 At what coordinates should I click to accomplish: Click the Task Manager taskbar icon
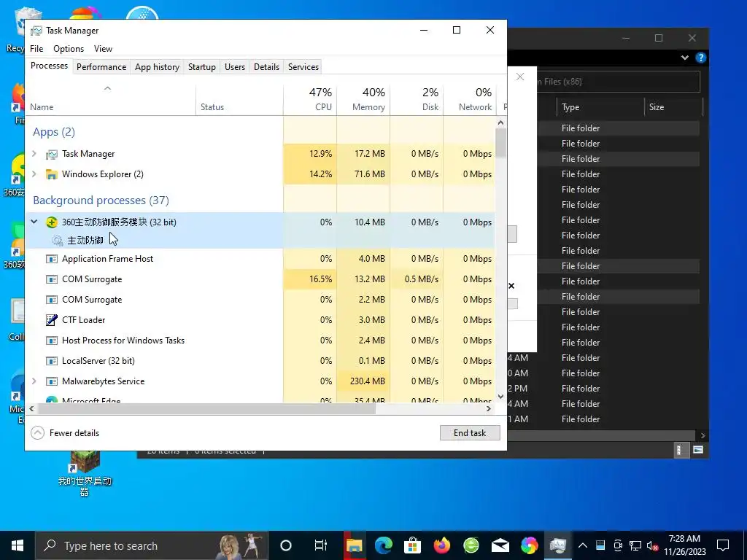click(558, 545)
